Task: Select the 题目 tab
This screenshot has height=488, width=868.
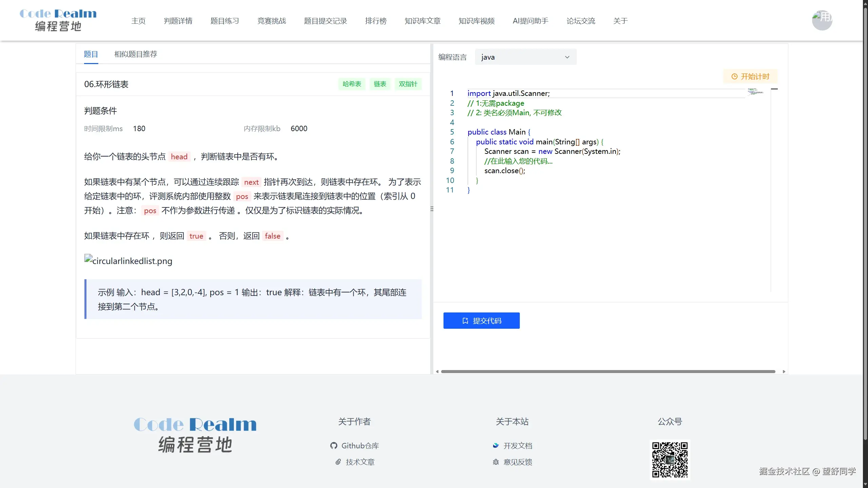Action: [x=90, y=54]
